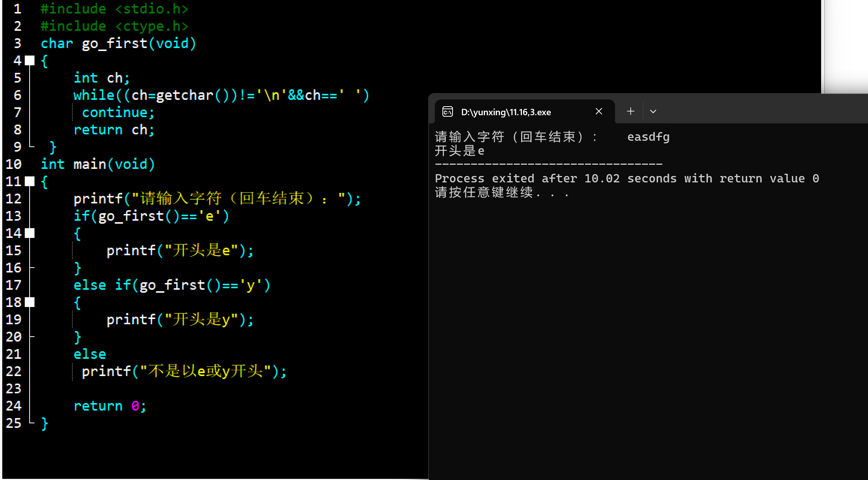This screenshot has height=480, width=868.
Task: Select the D:\yunxing\11.16,3.exe tab
Action: tap(506, 112)
